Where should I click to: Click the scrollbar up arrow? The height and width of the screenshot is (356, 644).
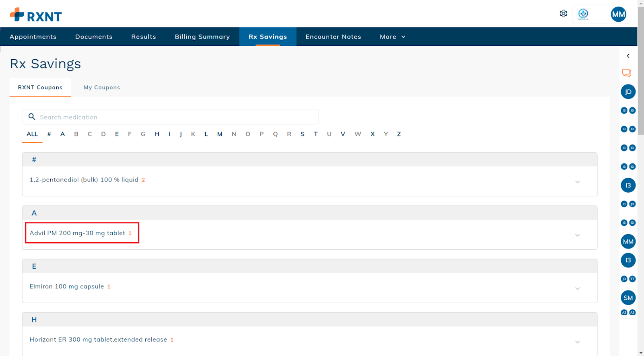(641, 3)
